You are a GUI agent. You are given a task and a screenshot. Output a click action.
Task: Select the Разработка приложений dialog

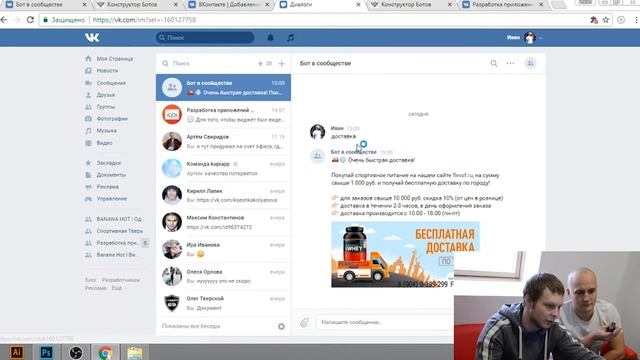(x=223, y=114)
